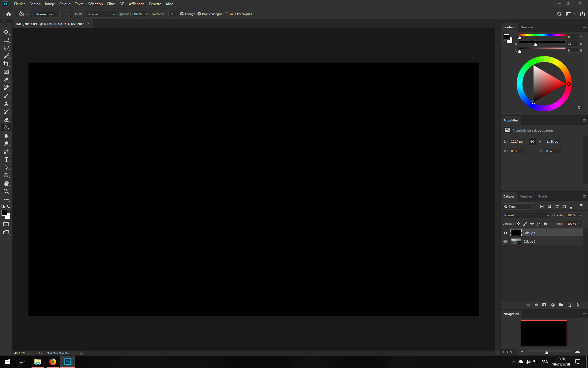Create a new layer
Image resolution: width=588 pixels, height=368 pixels.
(x=569, y=305)
